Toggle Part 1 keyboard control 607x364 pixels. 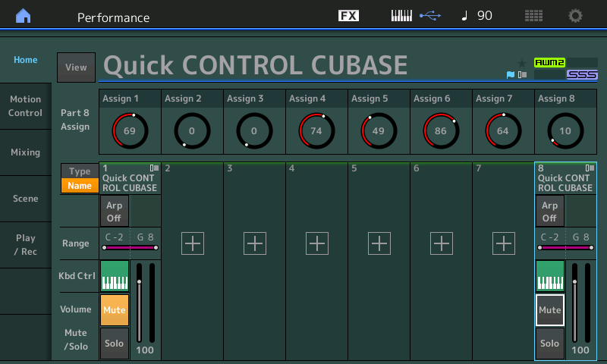coord(115,276)
